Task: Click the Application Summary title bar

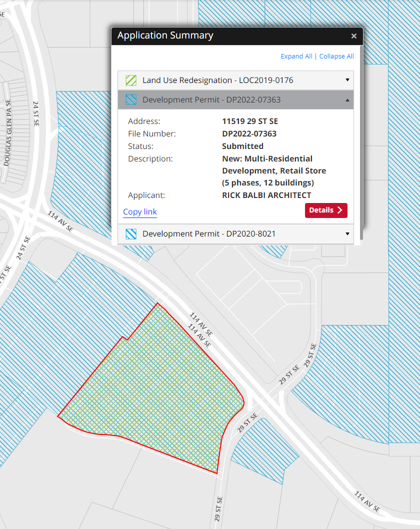Action: [x=225, y=36]
